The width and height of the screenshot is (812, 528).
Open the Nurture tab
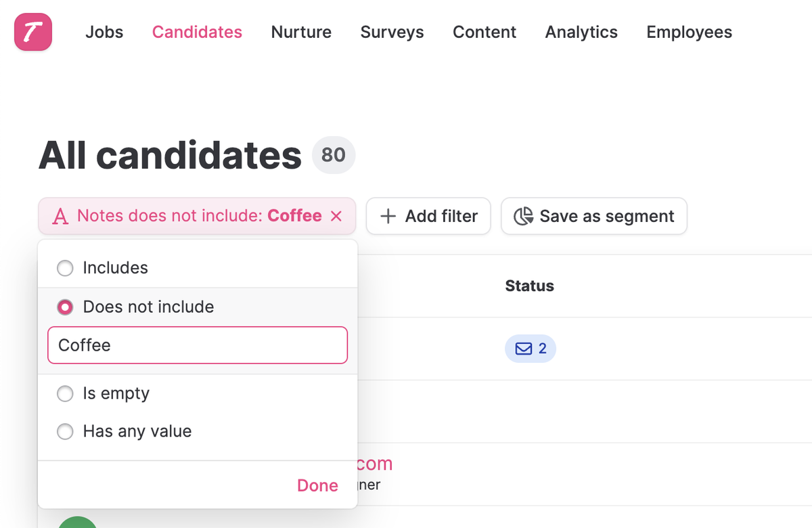(301, 32)
